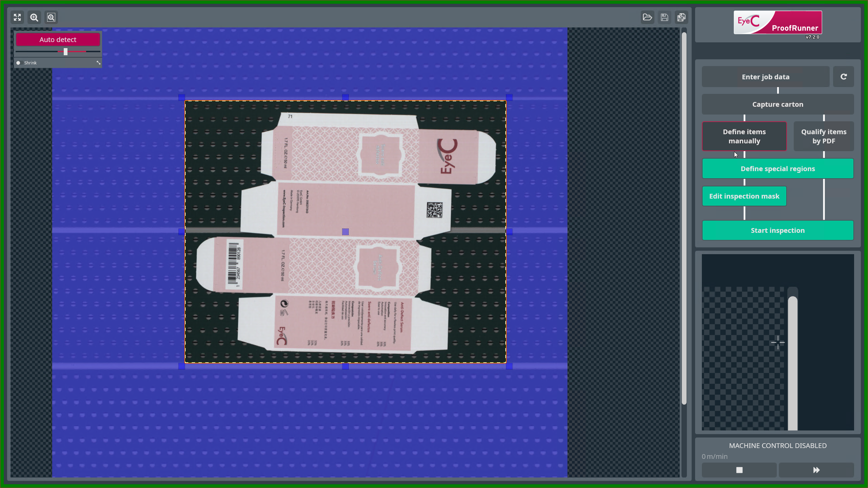Click the zoom in magnifier icon

(x=34, y=17)
